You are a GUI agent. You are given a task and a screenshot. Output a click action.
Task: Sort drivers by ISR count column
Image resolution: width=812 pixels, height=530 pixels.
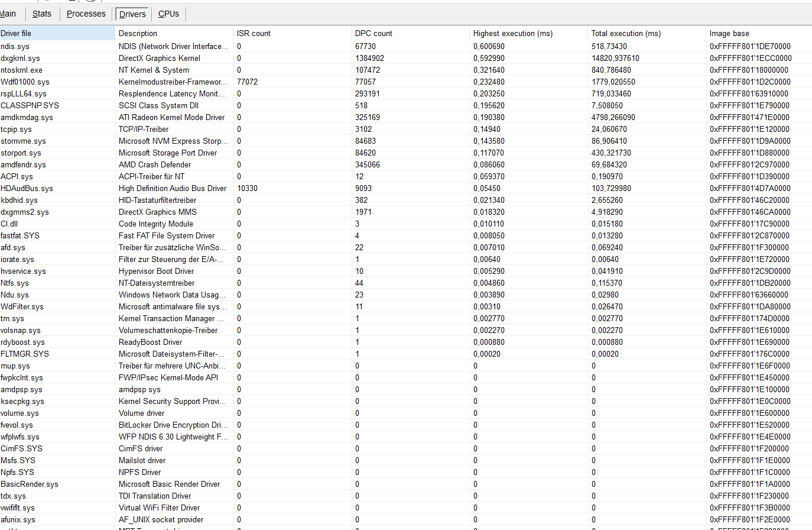253,33
